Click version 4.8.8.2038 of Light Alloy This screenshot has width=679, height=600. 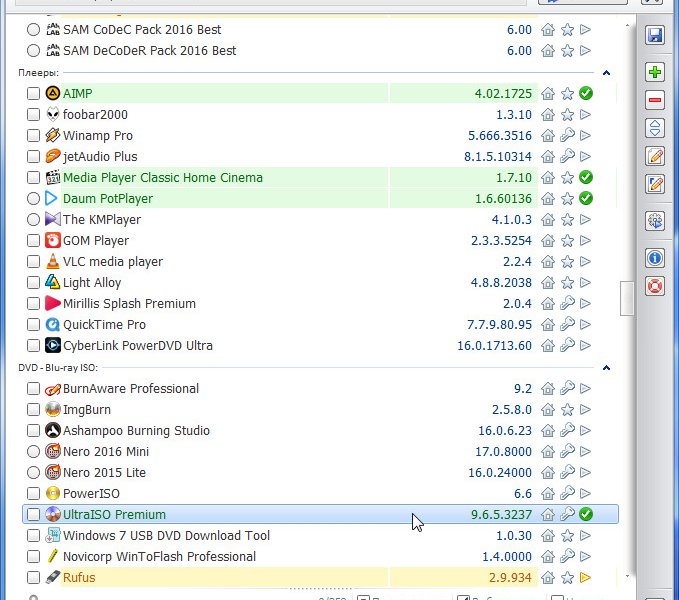click(x=501, y=283)
